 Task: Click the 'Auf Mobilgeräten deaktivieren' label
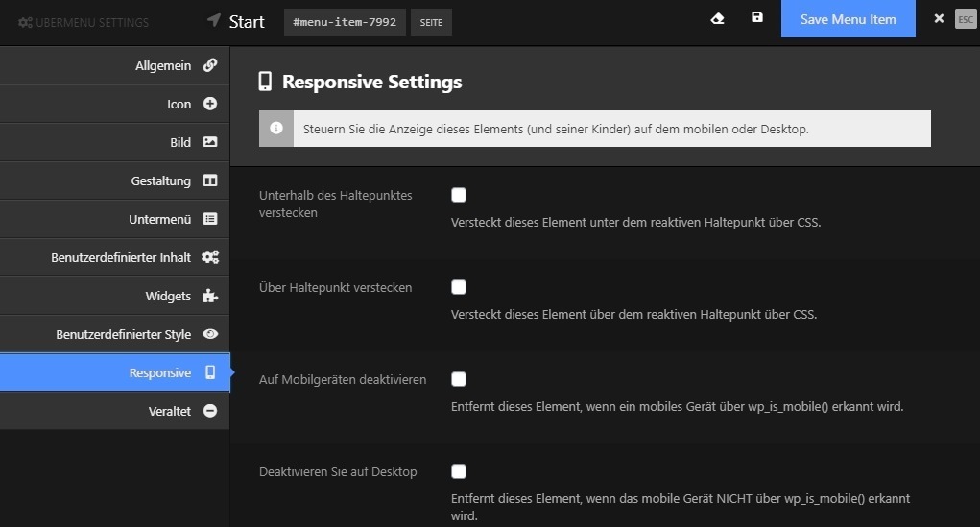pos(343,379)
